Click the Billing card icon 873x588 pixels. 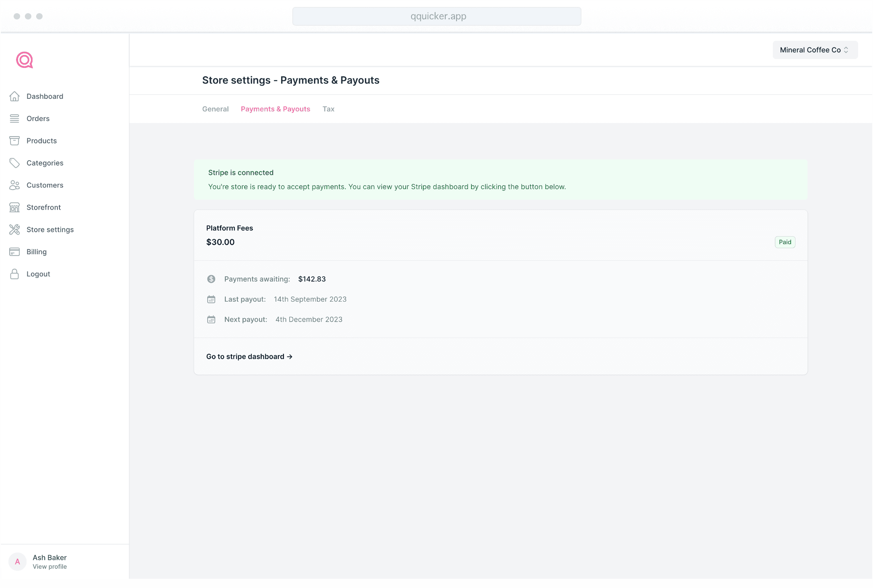(14, 252)
